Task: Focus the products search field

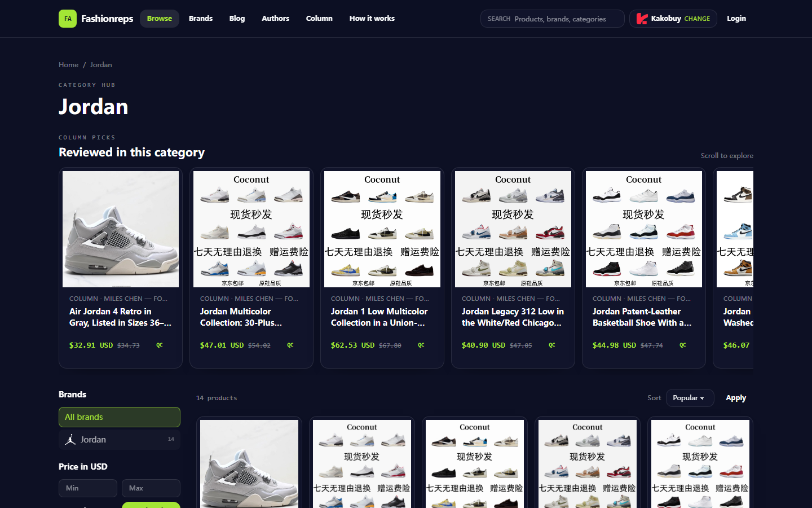Action: point(553,19)
